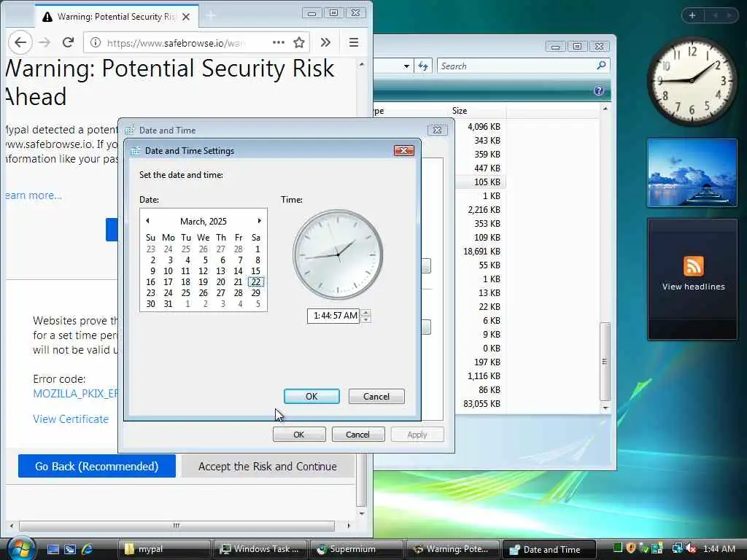Open page actions three-dot menu
The image size is (747, 560).
[x=278, y=42]
